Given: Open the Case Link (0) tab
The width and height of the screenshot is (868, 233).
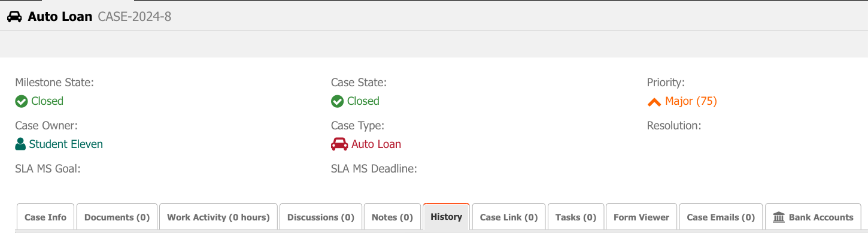Looking at the screenshot, I should (509, 217).
